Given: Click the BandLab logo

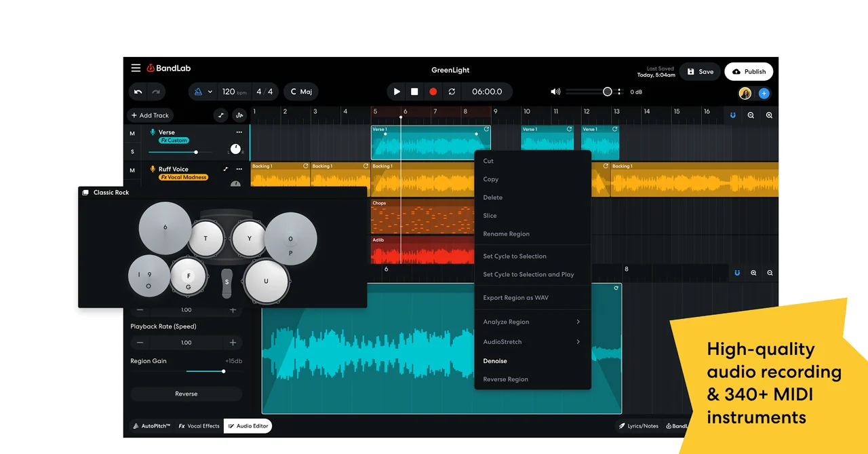Looking at the screenshot, I should pyautogui.click(x=169, y=68).
